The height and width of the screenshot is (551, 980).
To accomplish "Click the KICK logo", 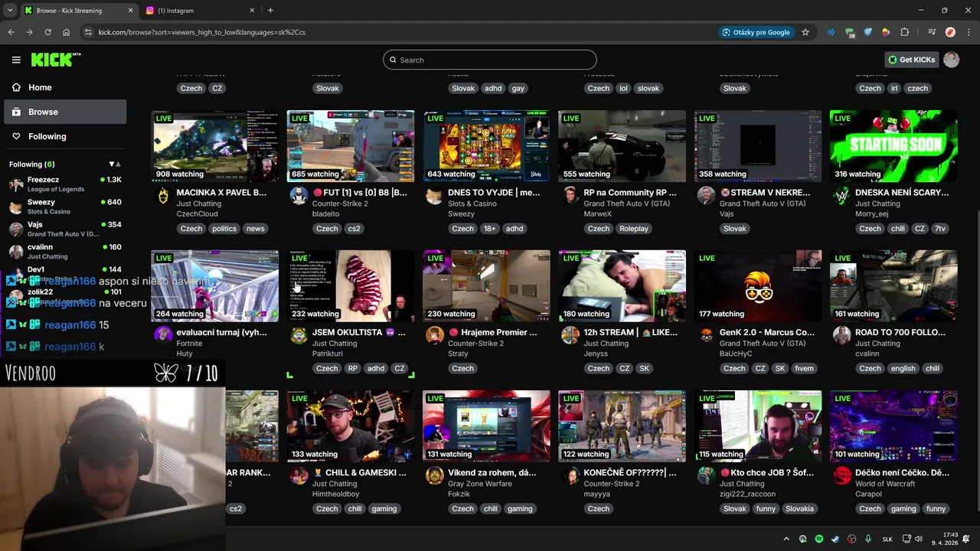I will coord(55,60).
